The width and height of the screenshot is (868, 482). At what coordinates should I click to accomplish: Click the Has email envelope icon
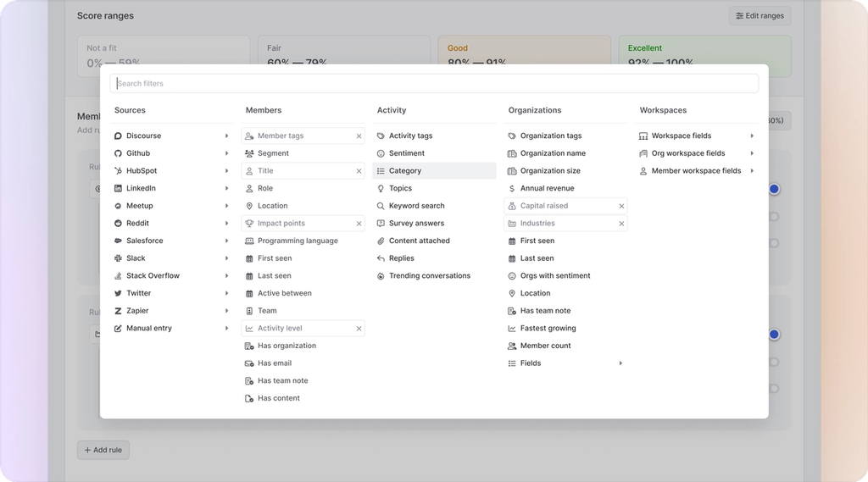tap(249, 363)
